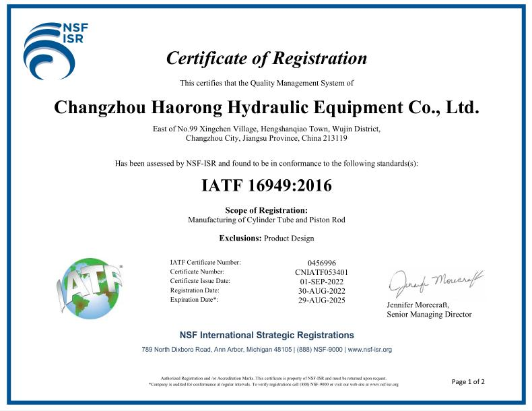The height and width of the screenshot is (411, 532).
Task: Select the expiration date 29-AUG-2025
Action: (x=321, y=301)
